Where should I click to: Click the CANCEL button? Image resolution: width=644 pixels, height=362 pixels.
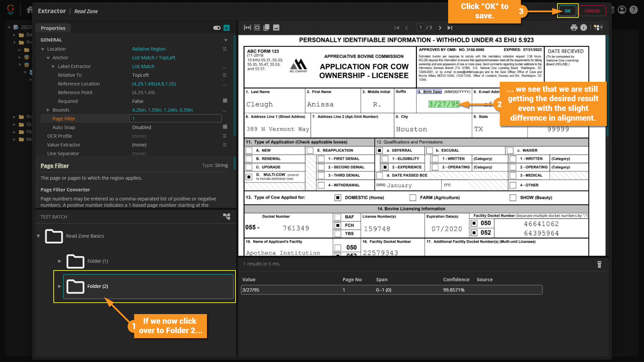click(592, 11)
